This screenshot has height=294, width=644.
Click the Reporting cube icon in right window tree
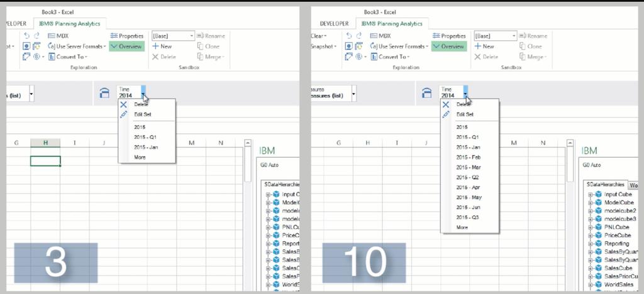pyautogui.click(x=599, y=244)
